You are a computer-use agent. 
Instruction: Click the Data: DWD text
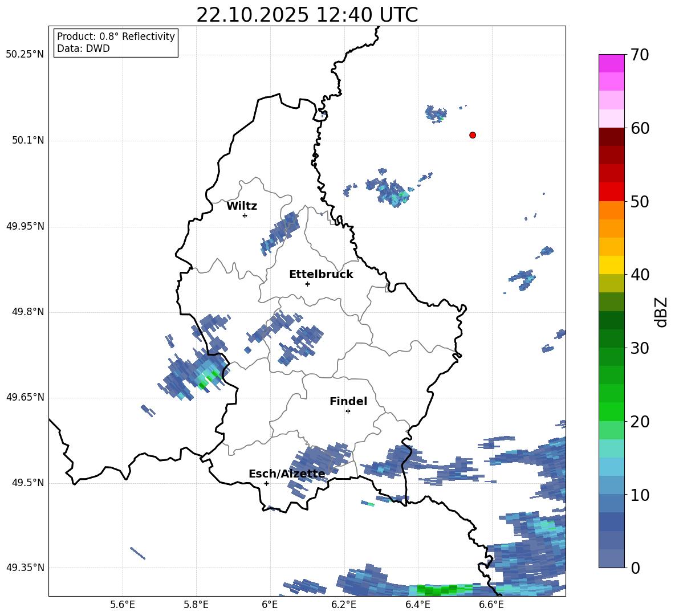tap(83, 48)
